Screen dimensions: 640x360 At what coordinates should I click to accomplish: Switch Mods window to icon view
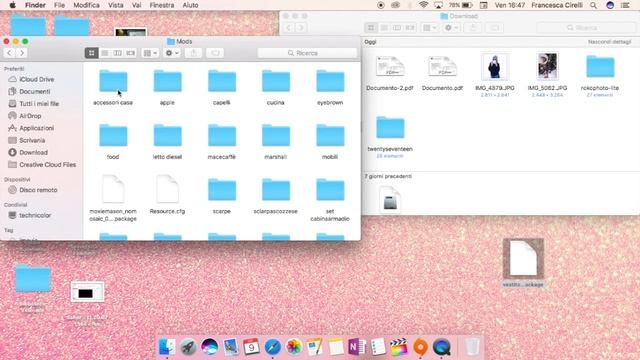pos(91,53)
